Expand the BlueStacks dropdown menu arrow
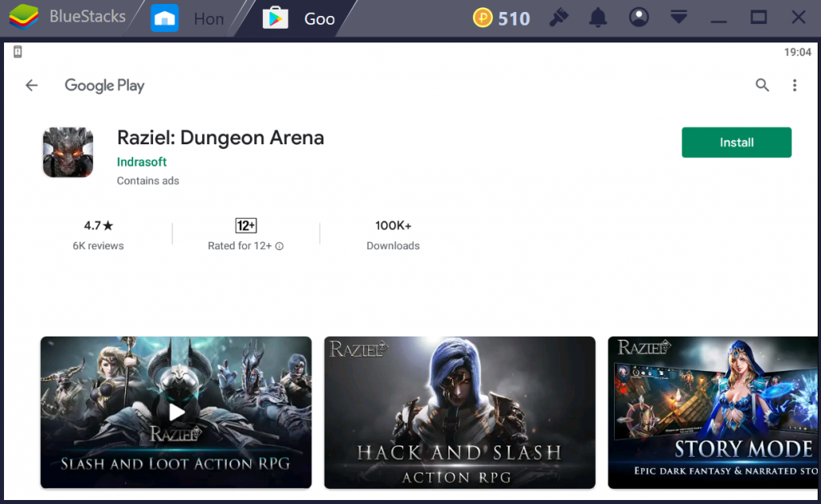 point(679,18)
